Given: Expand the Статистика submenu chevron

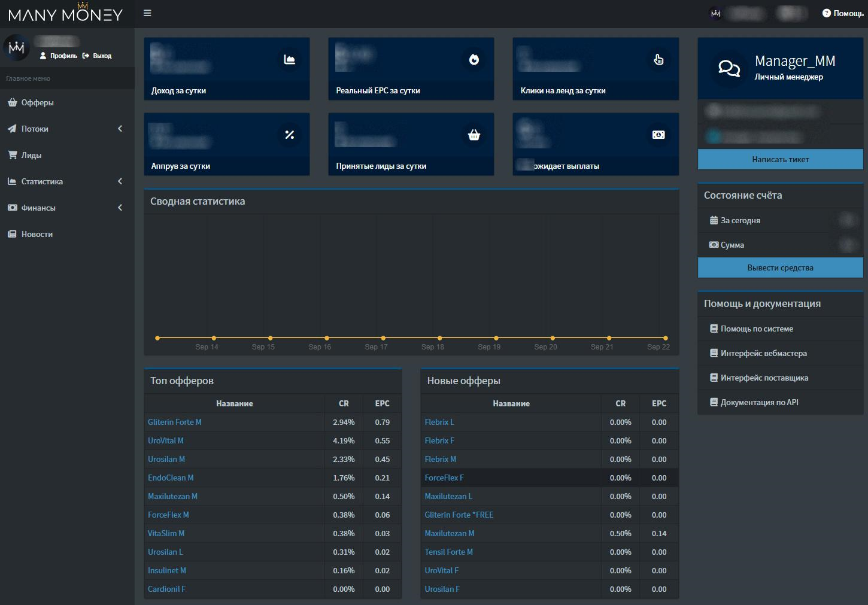Looking at the screenshot, I should (x=120, y=181).
